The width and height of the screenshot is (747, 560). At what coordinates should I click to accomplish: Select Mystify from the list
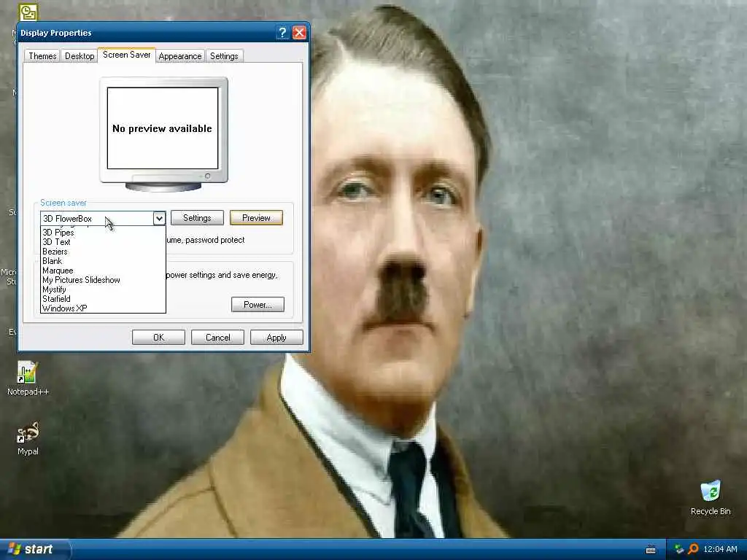[x=104, y=289]
